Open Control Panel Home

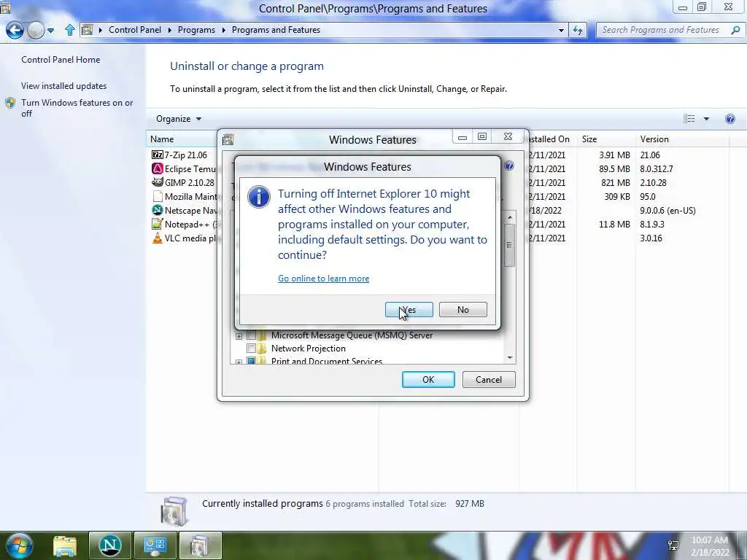pyautogui.click(x=61, y=60)
